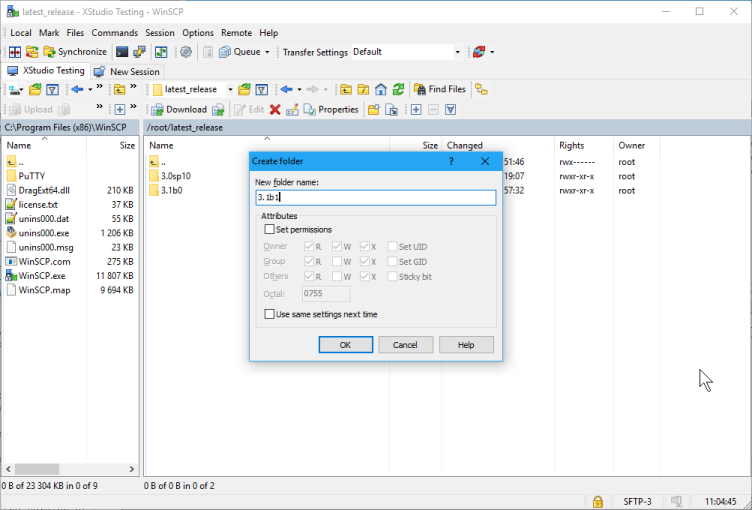752x510 pixels.
Task: Go to remote root directory icon
Action: click(364, 90)
